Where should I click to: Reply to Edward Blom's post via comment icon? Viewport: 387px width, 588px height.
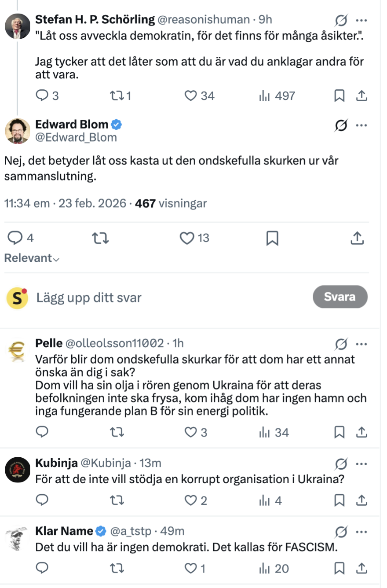(x=16, y=238)
